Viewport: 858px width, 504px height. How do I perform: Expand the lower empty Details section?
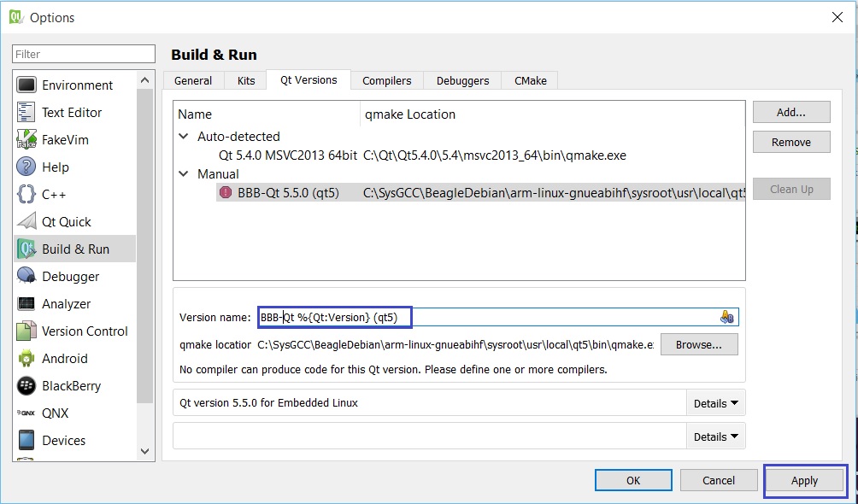coord(716,437)
